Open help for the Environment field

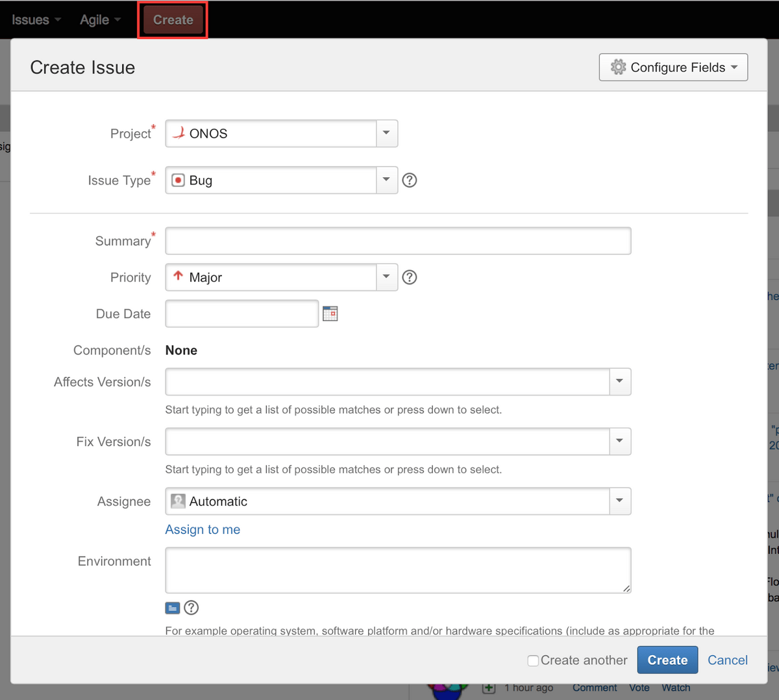191,608
